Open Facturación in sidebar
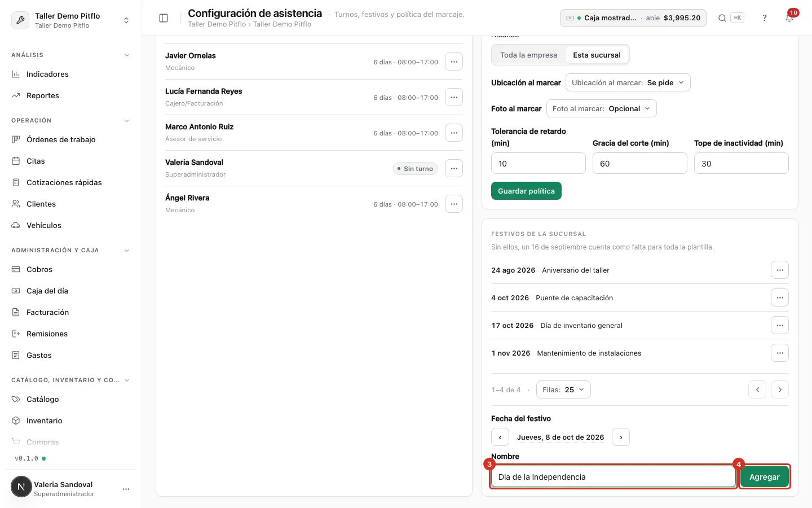The image size is (812, 508). 70,312
